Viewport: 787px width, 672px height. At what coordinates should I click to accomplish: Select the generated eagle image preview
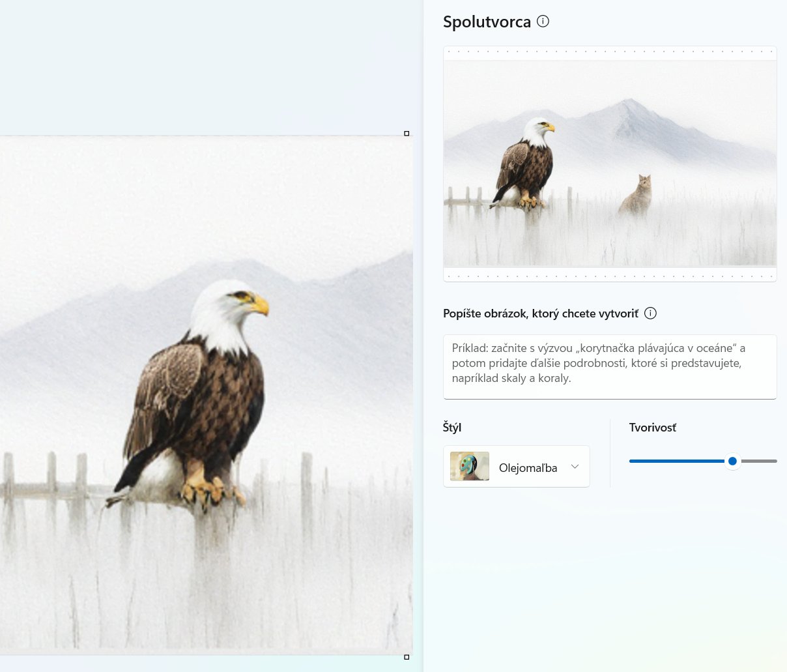609,164
